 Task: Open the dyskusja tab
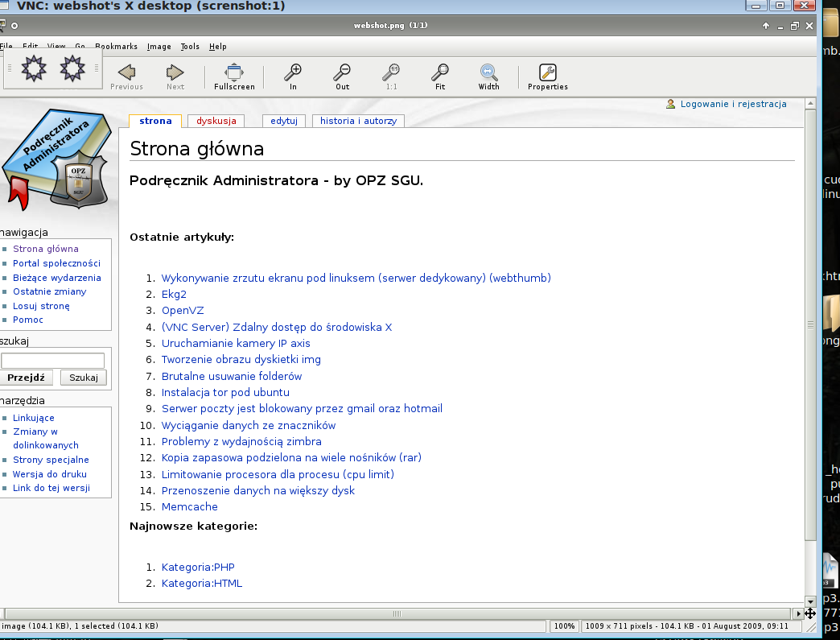[216, 121]
